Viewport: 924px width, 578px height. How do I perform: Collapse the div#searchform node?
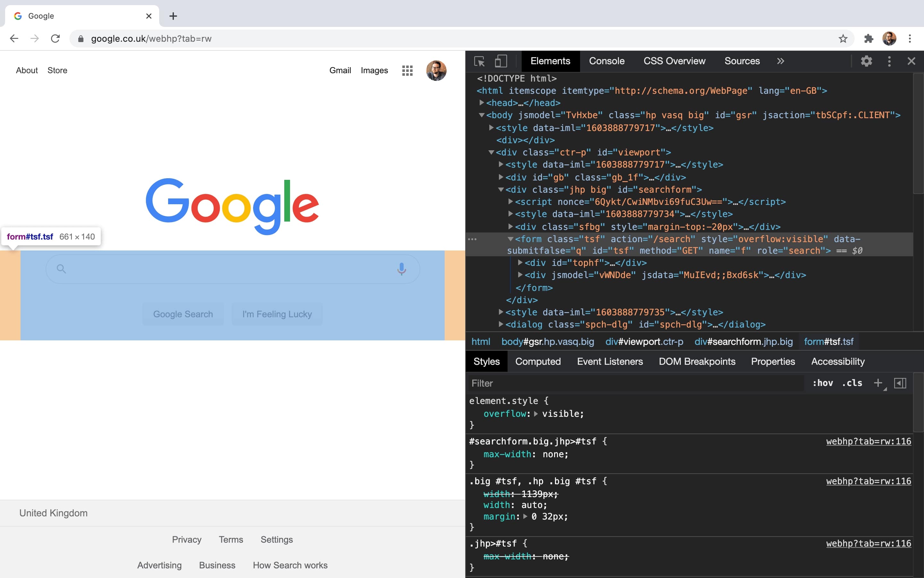coord(501,189)
